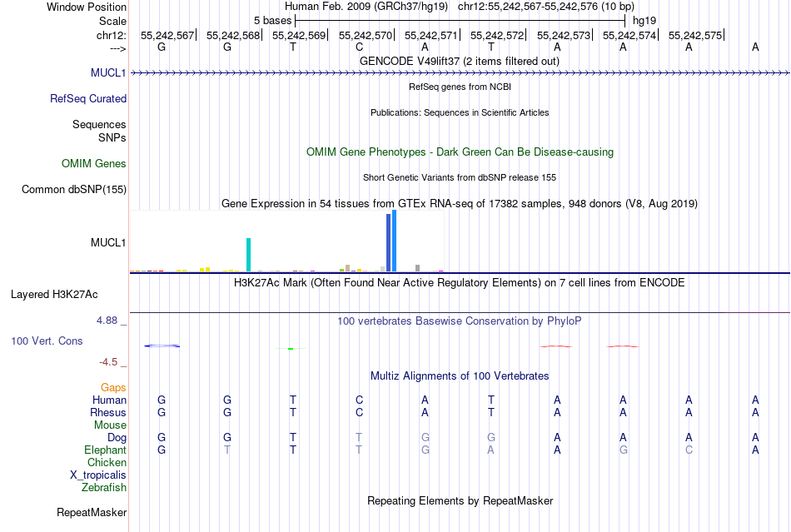Click the Basewise Conservation by PhyloP title
791x532 pixels.
coord(460,321)
